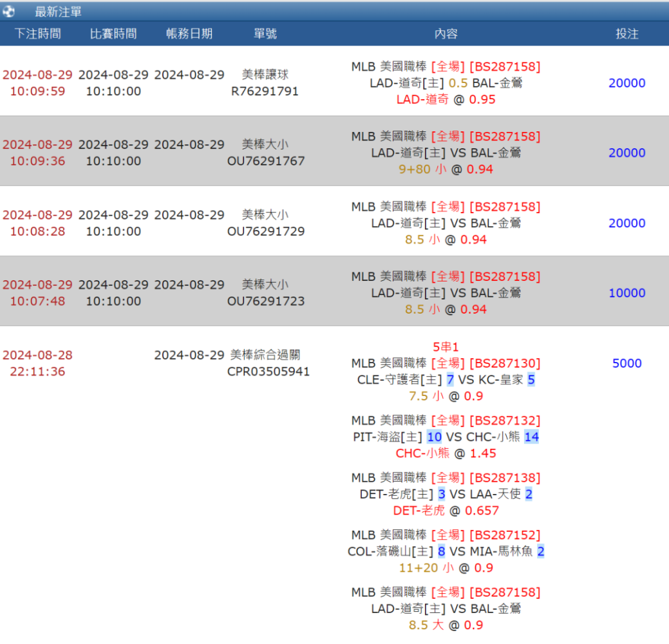The image size is (669, 644).
Task: Click the 11+20 小 @ 0.9 selection
Action: pos(446,568)
